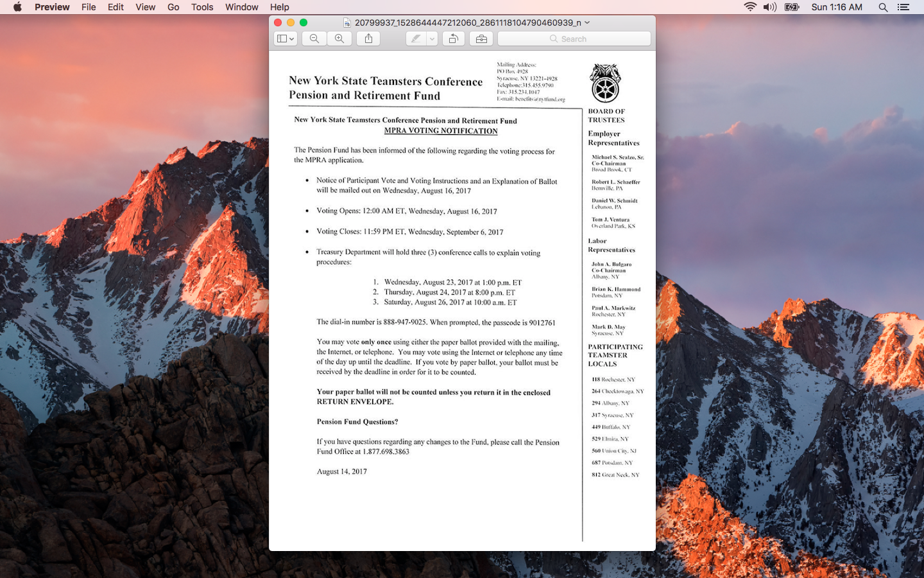Show the Markup toolbar
This screenshot has width=924, height=578.
[x=481, y=39]
